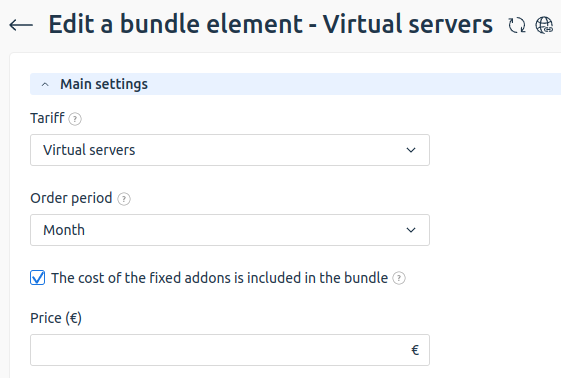Open the globe link icon next to title

[x=544, y=25]
